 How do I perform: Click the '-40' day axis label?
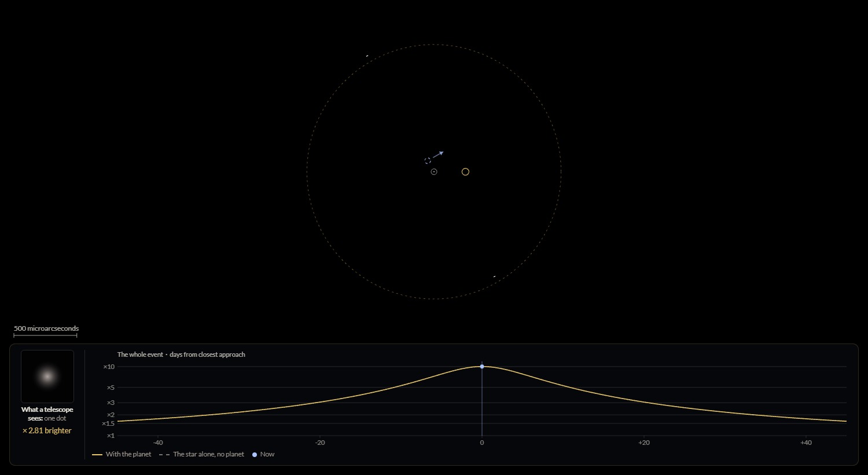click(158, 443)
